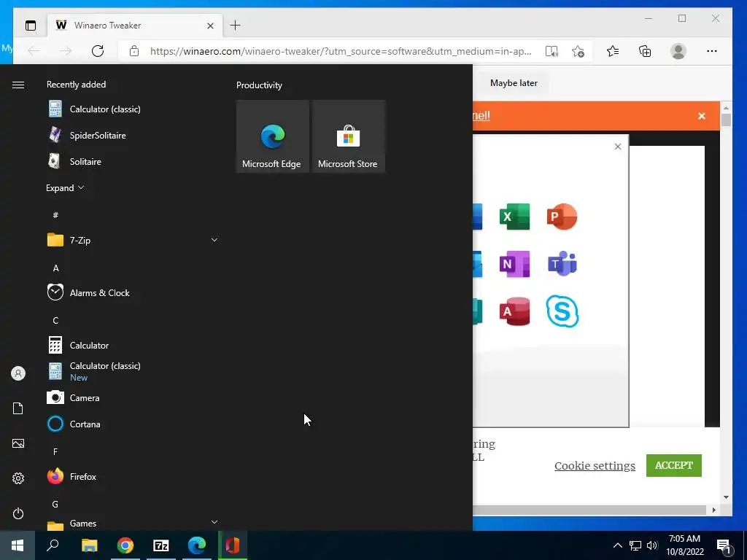
Task: Click the Power icon in Start
Action: 18,513
